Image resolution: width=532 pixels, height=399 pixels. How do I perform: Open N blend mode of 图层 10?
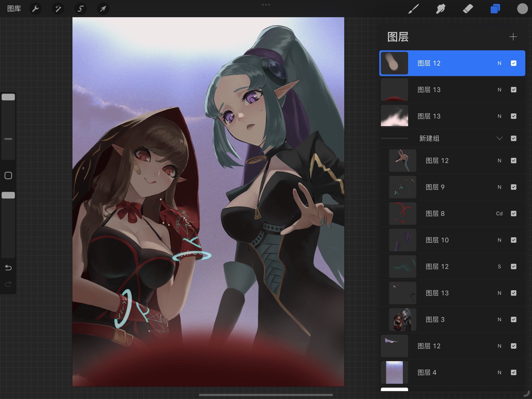[499, 240]
